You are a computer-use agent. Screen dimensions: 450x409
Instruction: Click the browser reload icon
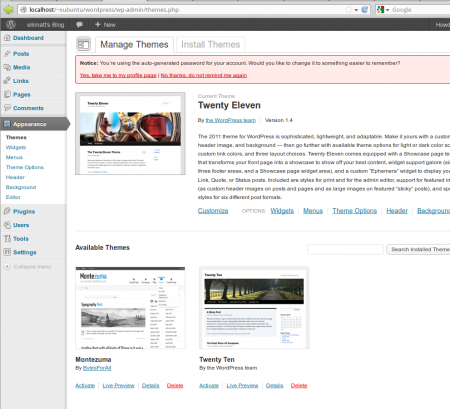click(x=365, y=10)
